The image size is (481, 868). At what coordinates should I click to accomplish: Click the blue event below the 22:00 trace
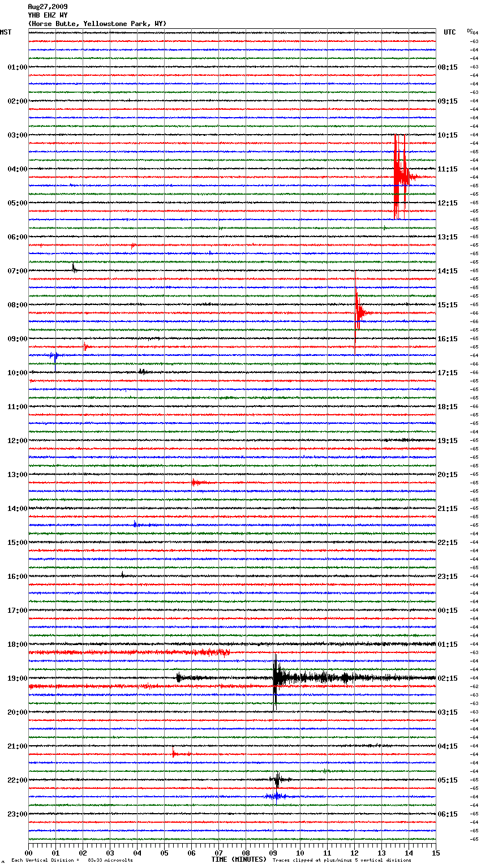tap(276, 796)
